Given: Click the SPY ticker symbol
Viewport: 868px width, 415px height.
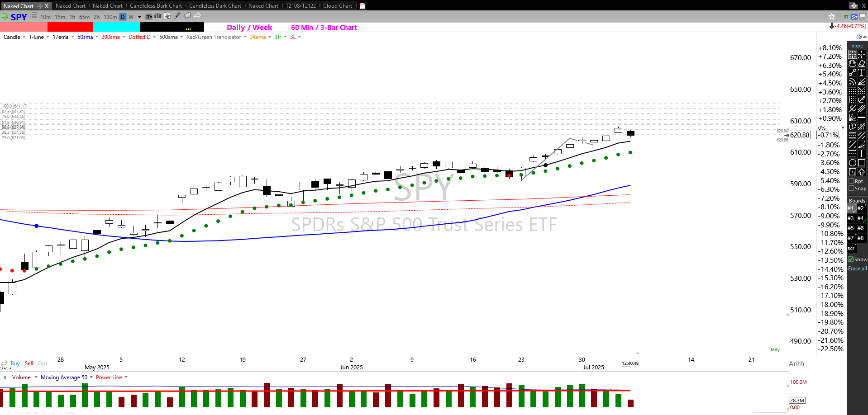Looking at the screenshot, I should [x=19, y=17].
